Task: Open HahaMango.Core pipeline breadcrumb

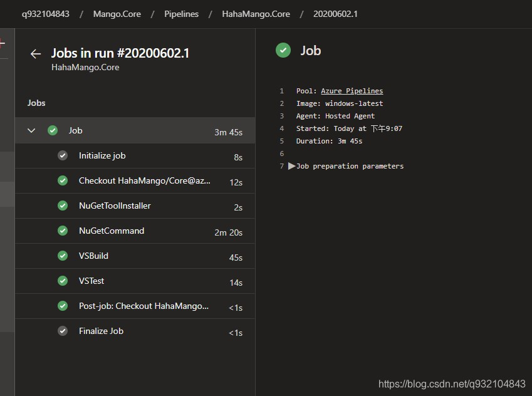Action: (x=256, y=14)
